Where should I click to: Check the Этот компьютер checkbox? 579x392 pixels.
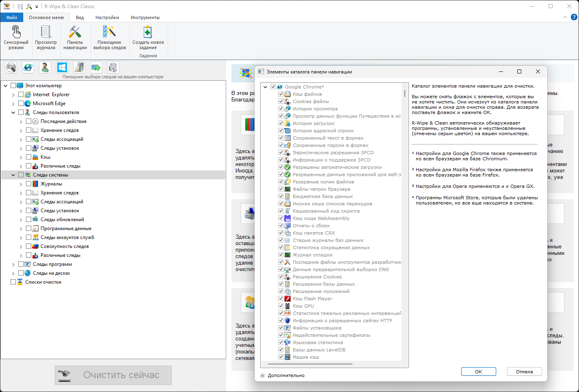13,86
